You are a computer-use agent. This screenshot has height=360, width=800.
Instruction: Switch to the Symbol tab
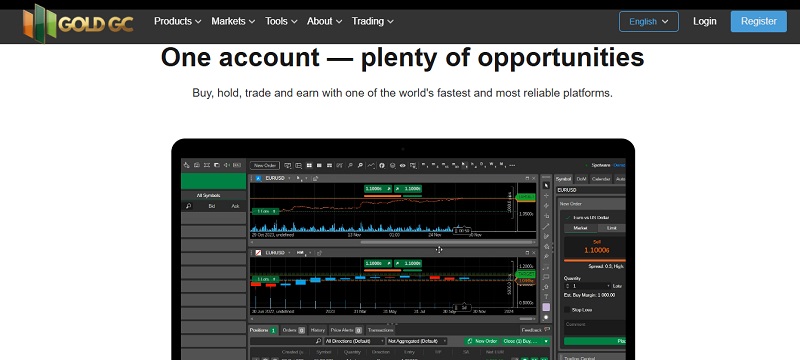(563, 179)
